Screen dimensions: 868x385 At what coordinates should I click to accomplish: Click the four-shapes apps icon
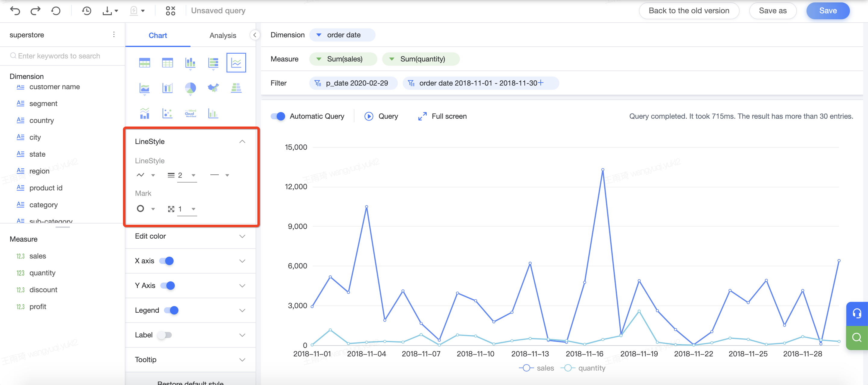tap(171, 11)
